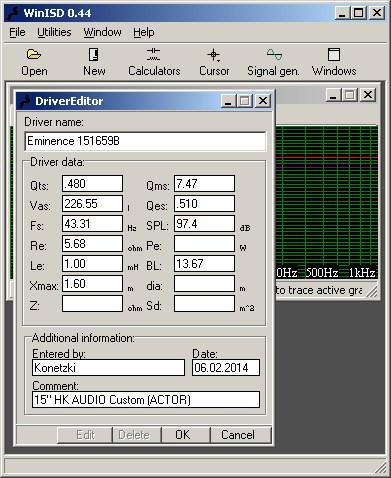Click the Xmax value field
Screen dimensions: 391x478
click(x=92, y=284)
